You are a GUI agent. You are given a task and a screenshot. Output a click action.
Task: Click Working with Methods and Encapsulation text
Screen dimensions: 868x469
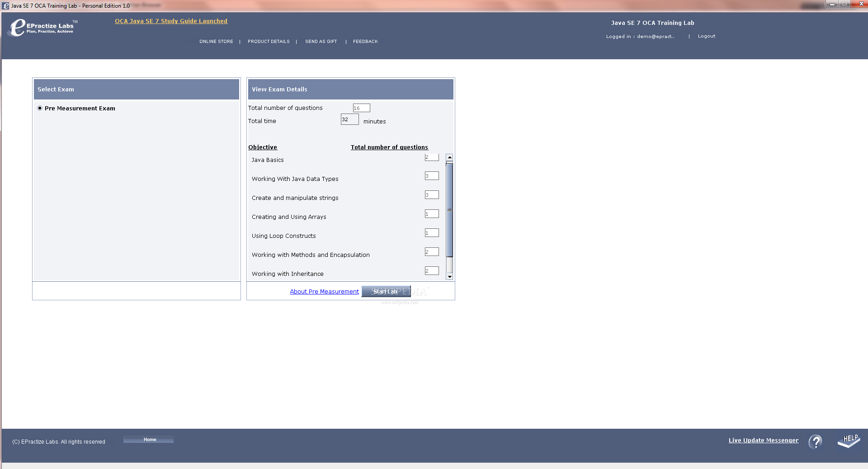click(x=311, y=255)
